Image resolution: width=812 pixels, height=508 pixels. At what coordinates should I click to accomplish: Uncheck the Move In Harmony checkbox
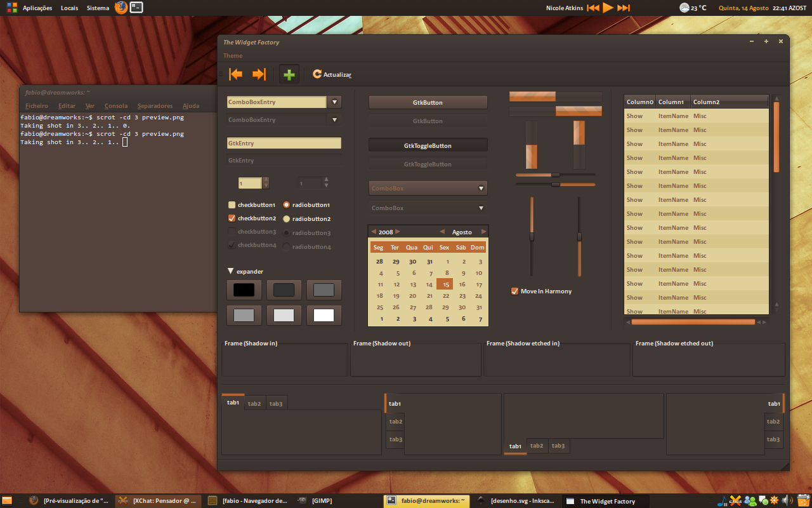(x=514, y=291)
